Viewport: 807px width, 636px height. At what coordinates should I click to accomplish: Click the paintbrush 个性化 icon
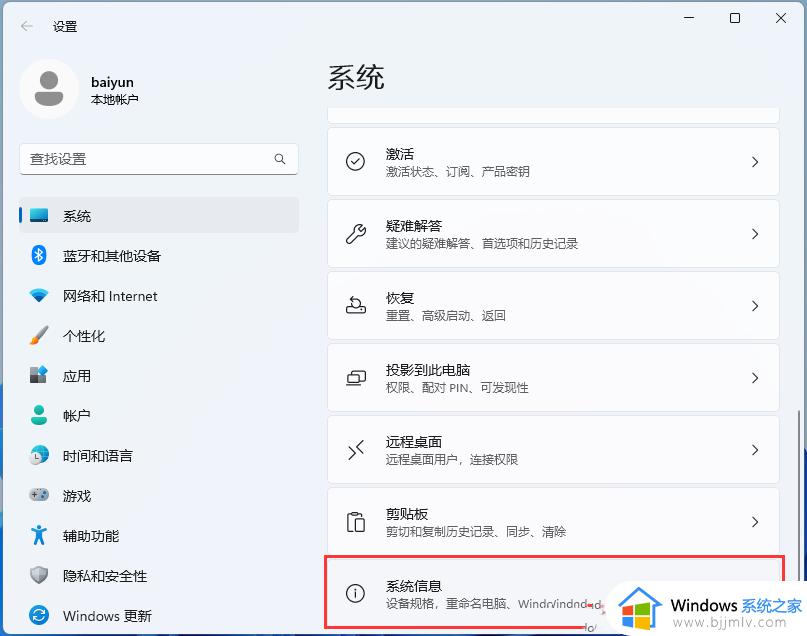click(39, 335)
